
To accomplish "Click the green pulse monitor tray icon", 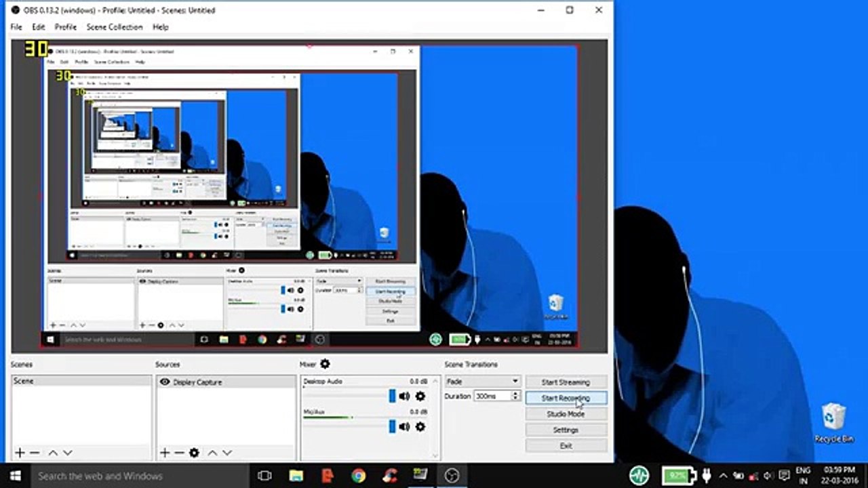I will click(x=639, y=475).
